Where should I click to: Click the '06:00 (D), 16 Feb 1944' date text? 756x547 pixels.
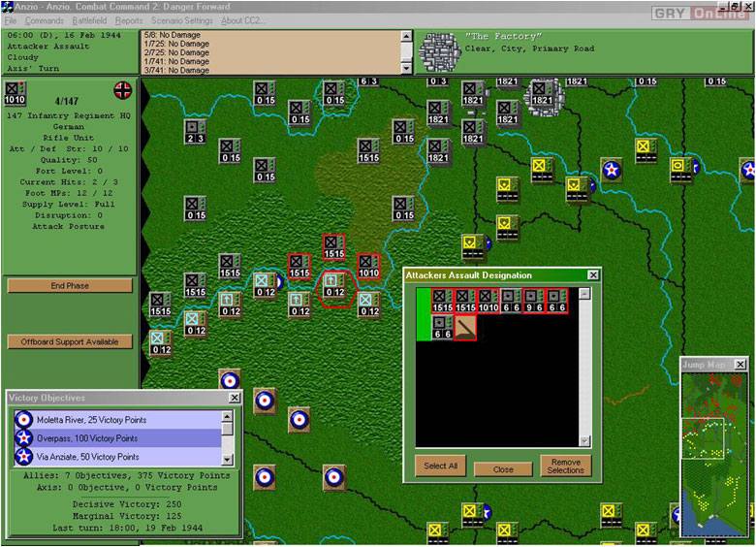click(x=64, y=35)
